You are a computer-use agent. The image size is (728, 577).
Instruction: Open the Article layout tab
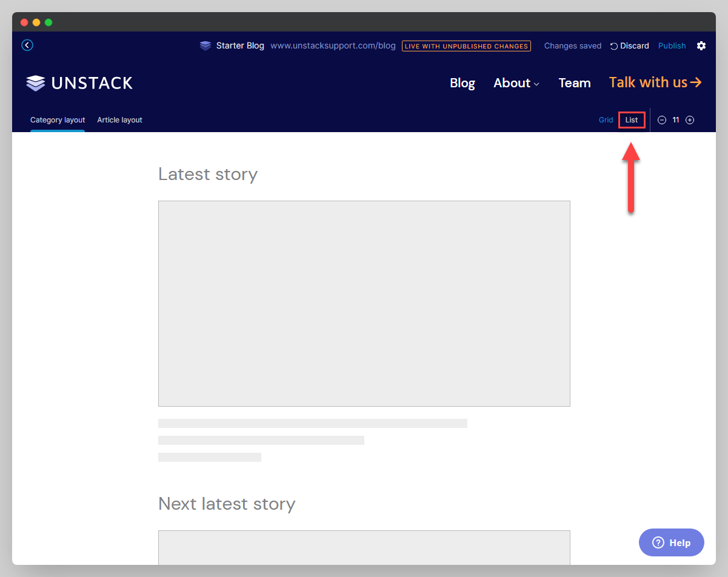coord(119,120)
